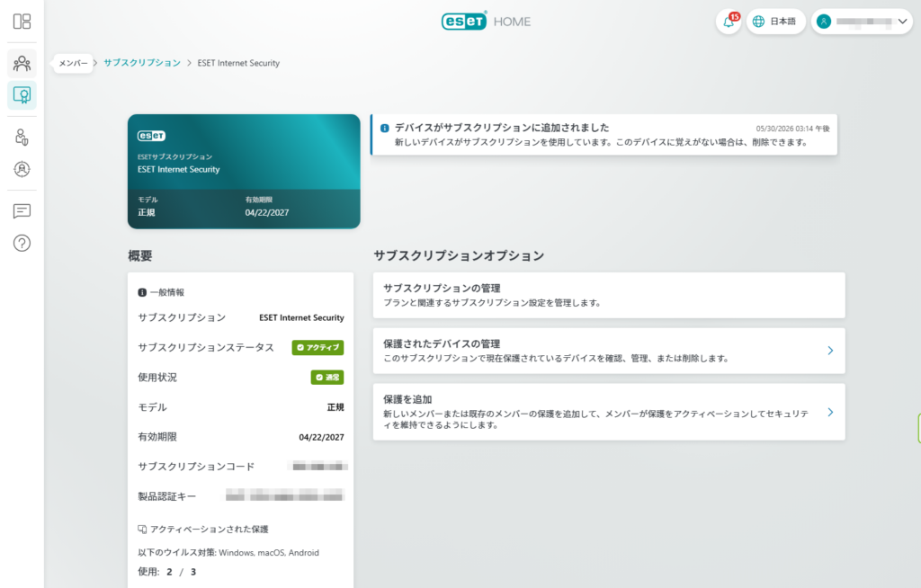
Task: Click notification timestamp 05/30/2026 03:14 午後
Action: pos(792,129)
